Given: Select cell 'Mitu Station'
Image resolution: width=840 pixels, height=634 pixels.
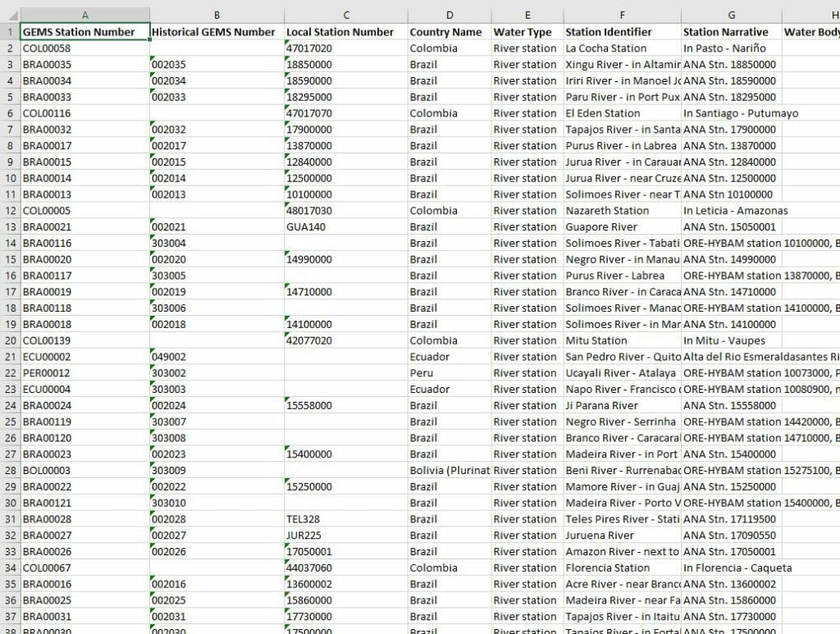Looking at the screenshot, I should [623, 340].
